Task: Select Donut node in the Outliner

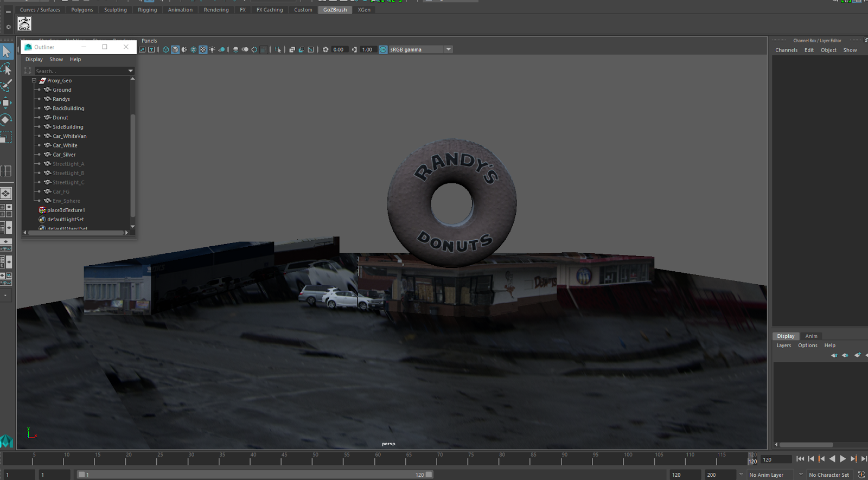Action: point(60,118)
